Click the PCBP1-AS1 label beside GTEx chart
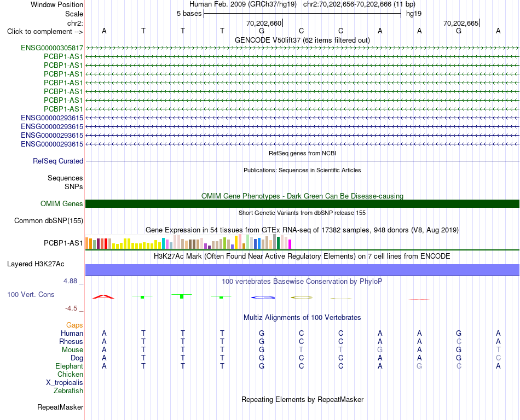This screenshot has width=520, height=420. click(x=63, y=243)
